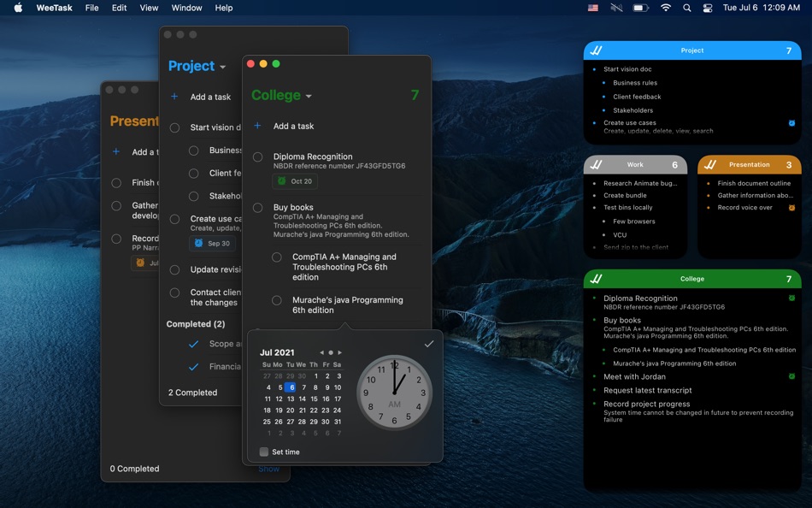Complete Start vision doc task in Project window

click(x=174, y=127)
